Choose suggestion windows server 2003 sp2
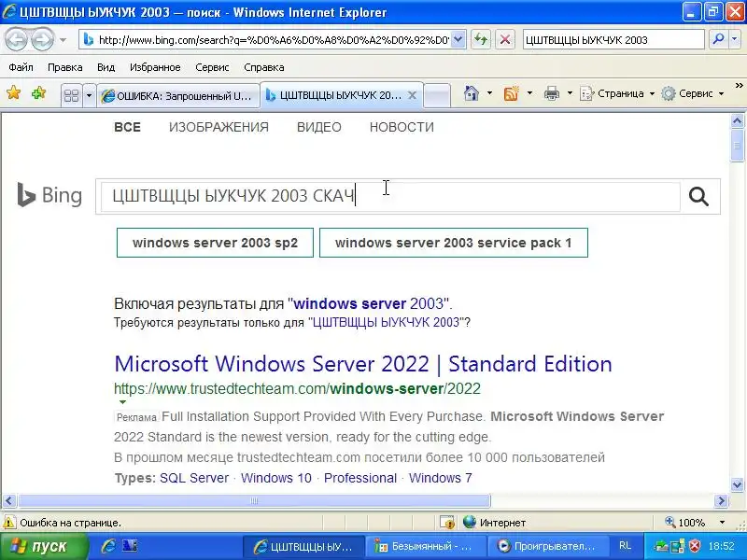747x560 pixels. (x=215, y=243)
